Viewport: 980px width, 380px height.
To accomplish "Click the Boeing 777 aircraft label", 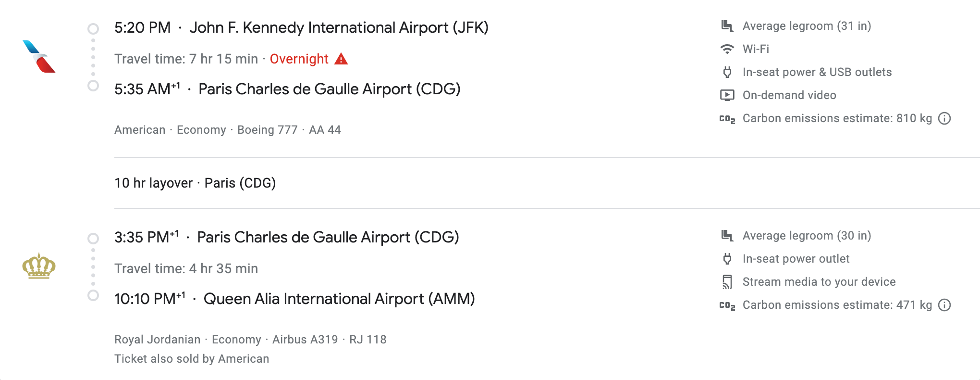I will click(268, 129).
